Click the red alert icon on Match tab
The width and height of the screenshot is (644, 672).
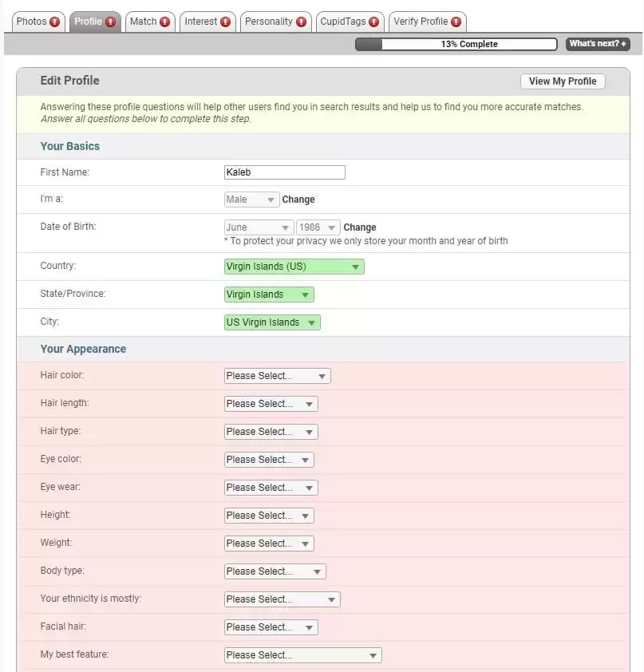click(x=164, y=22)
